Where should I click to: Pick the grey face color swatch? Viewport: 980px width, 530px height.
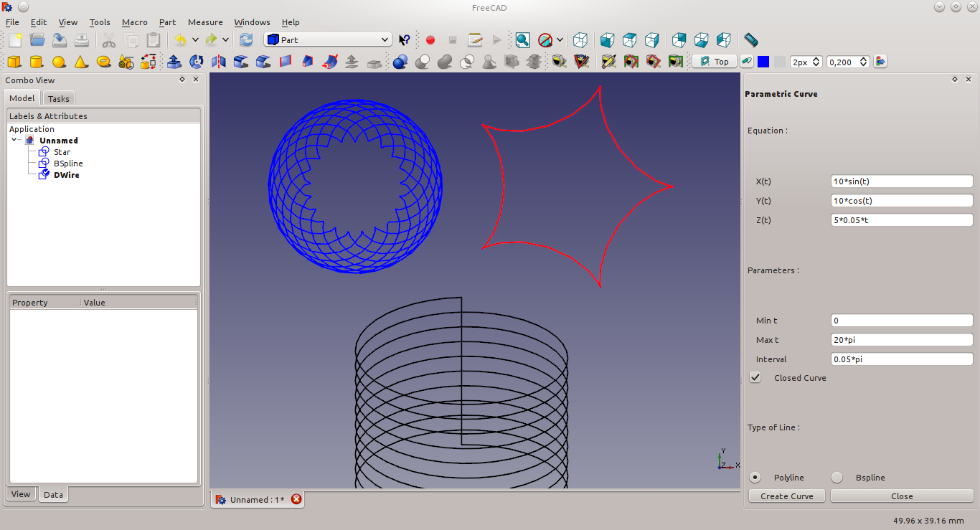[780, 62]
